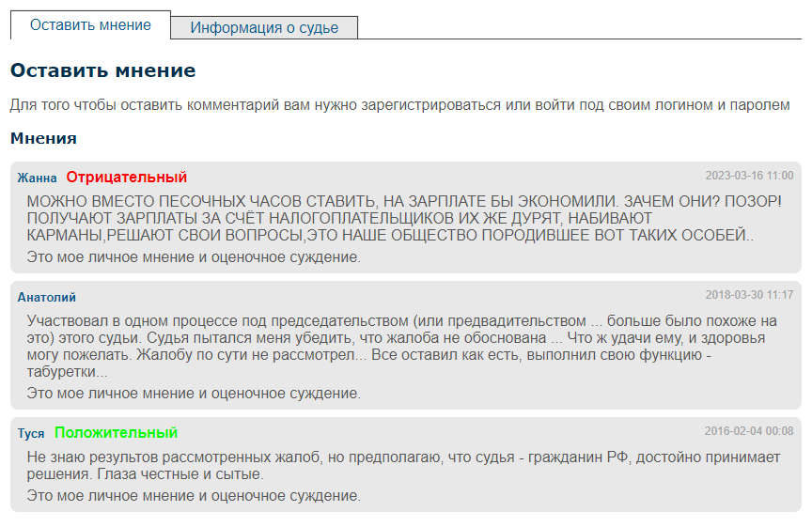
Task: Click timestamp 2018-03-30 11:17
Action: pos(749,295)
